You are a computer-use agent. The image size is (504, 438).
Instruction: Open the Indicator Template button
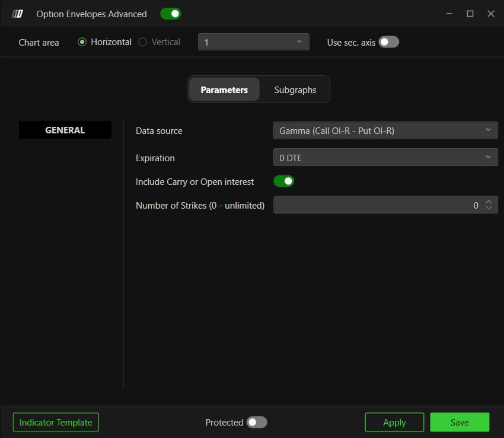(x=56, y=422)
